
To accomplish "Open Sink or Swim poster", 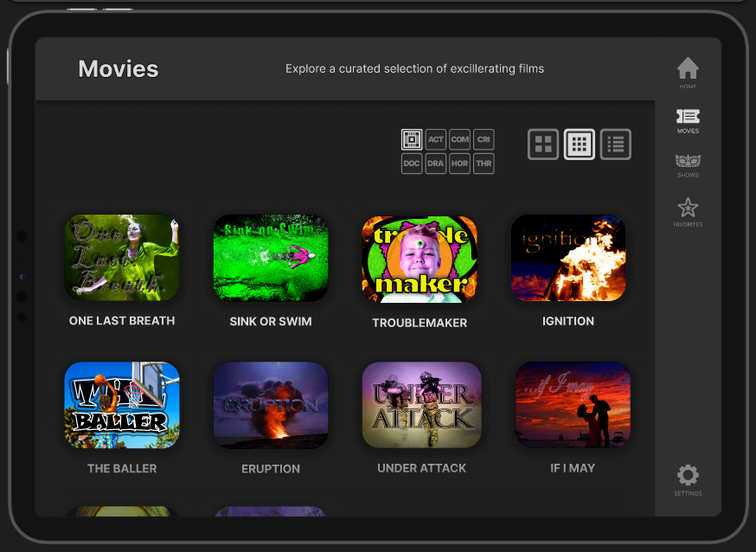I will pyautogui.click(x=271, y=258).
